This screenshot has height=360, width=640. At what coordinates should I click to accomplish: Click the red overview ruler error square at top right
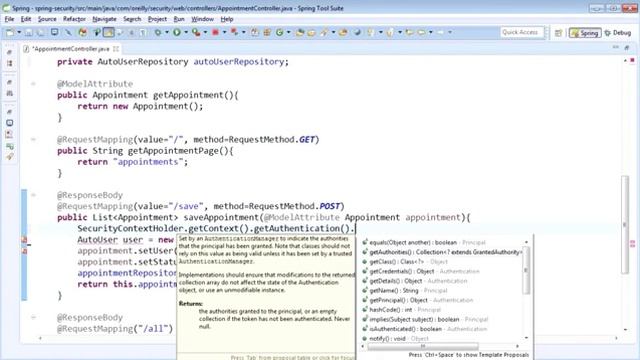(632, 60)
